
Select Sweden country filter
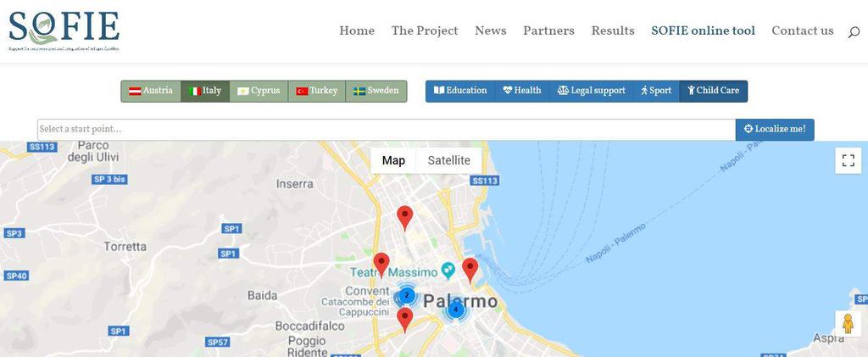tap(376, 91)
